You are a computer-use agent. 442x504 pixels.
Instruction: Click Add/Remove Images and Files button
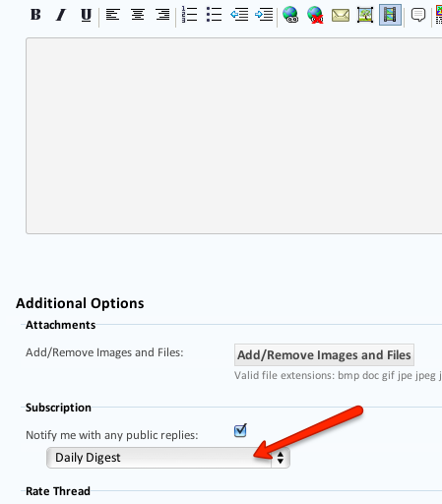[x=324, y=354]
